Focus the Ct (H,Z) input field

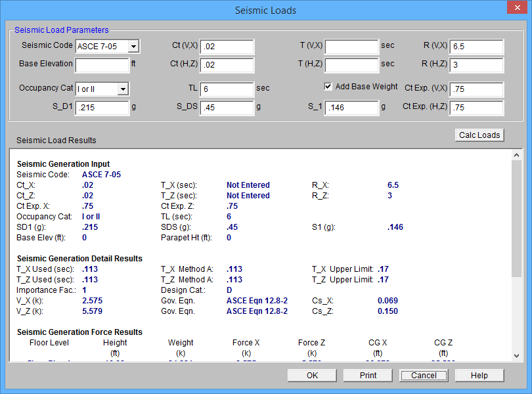227,65
